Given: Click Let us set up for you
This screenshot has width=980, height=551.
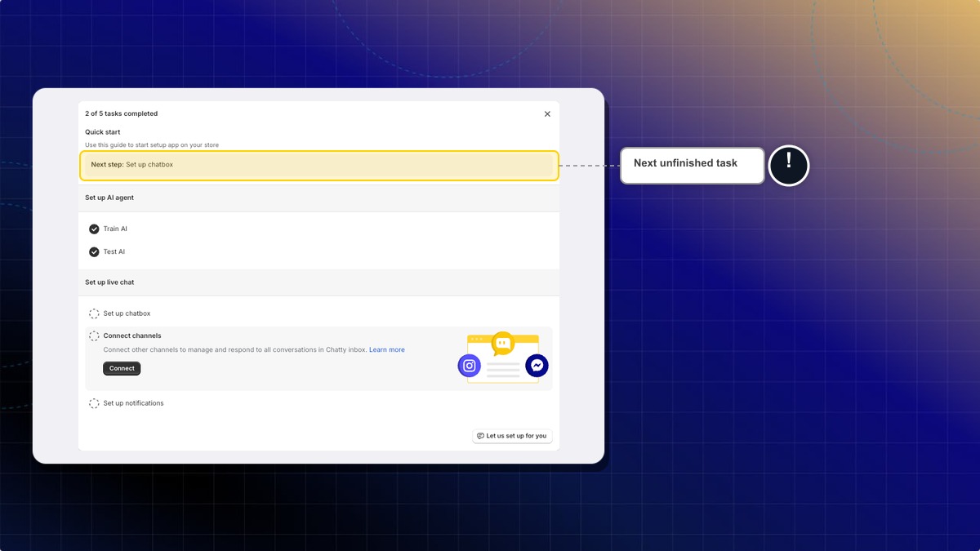Looking at the screenshot, I should (512, 436).
